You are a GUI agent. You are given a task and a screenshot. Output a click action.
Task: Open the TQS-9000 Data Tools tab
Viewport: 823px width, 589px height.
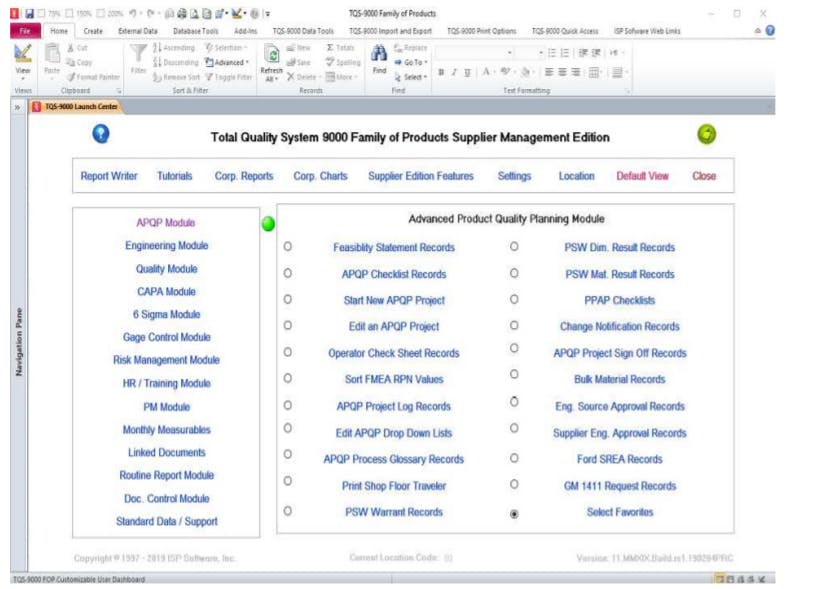pos(303,31)
